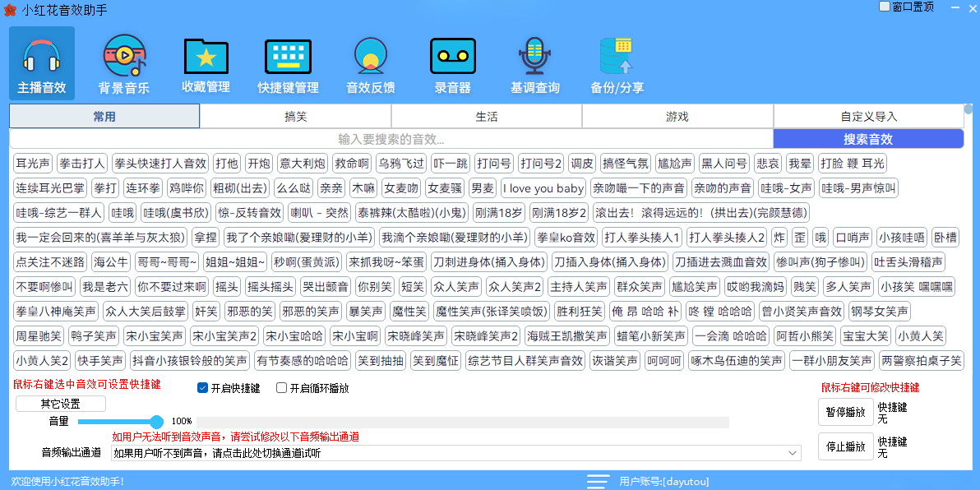Click the 搜索音效 search button
This screenshot has width=980, height=490.
[868, 137]
